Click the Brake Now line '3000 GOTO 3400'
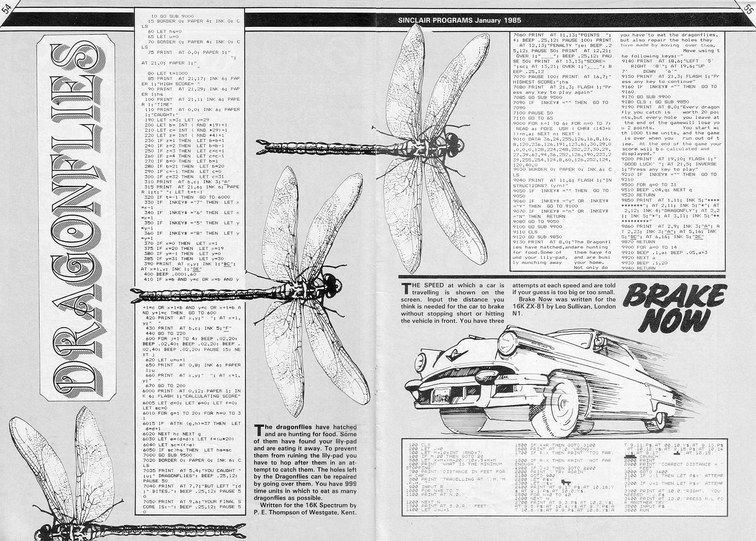Image resolution: width=756 pixels, height=541 pixels. pyautogui.click(x=645, y=472)
